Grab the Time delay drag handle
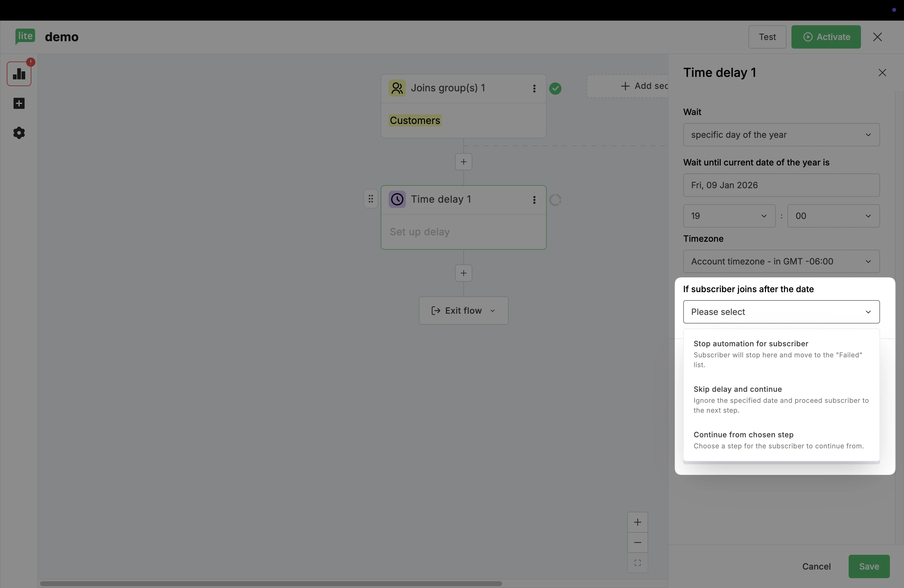904x588 pixels. [371, 199]
